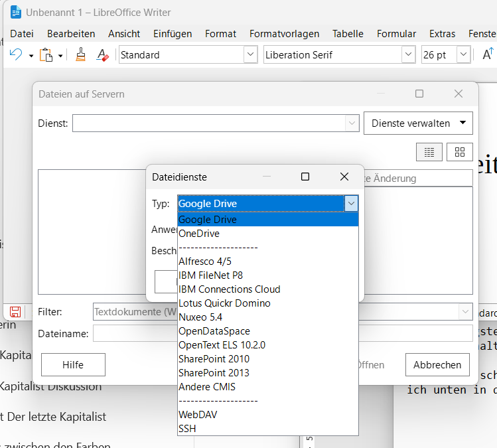497x448 pixels.
Task: Open the Formatvorlagen menu
Action: (x=284, y=34)
